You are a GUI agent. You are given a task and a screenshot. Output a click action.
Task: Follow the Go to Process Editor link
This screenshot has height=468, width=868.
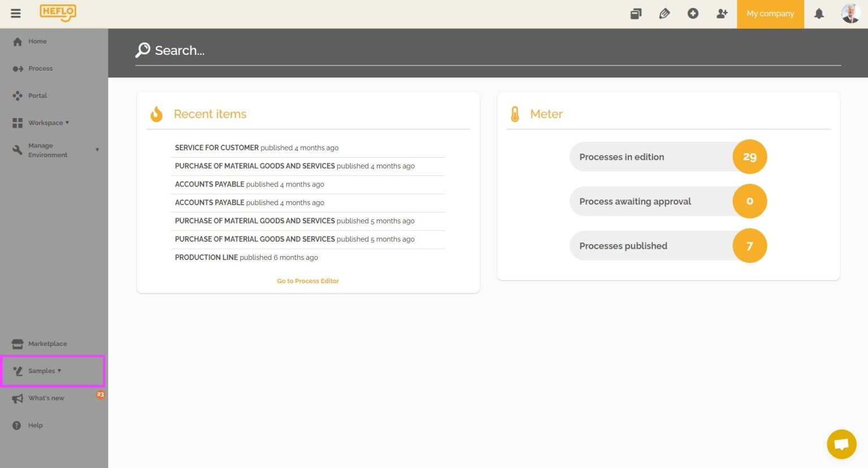[308, 281]
